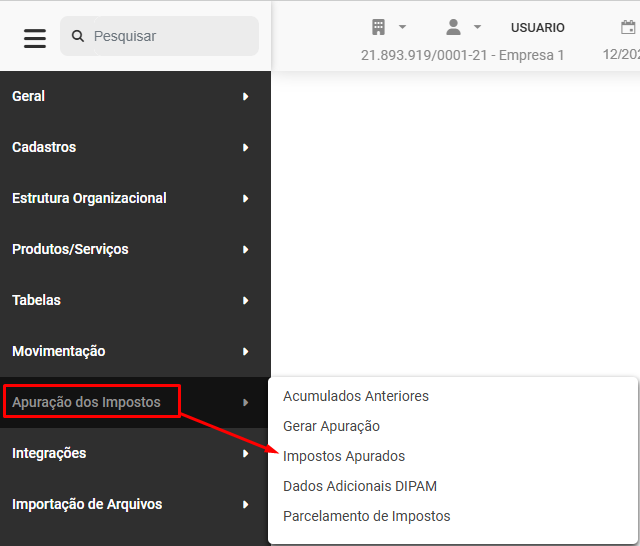This screenshot has width=640, height=546.
Task: Expand Importação de Arquivos menu
Action: pos(87,504)
